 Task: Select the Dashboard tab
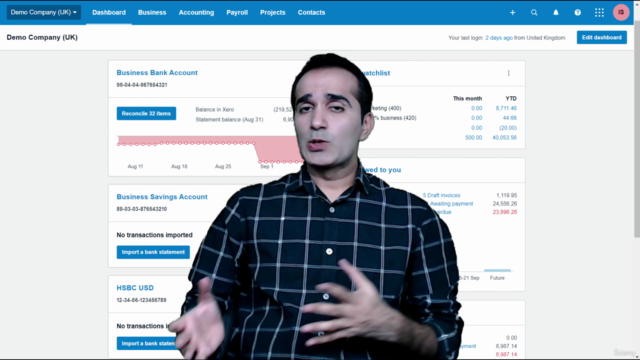click(109, 13)
